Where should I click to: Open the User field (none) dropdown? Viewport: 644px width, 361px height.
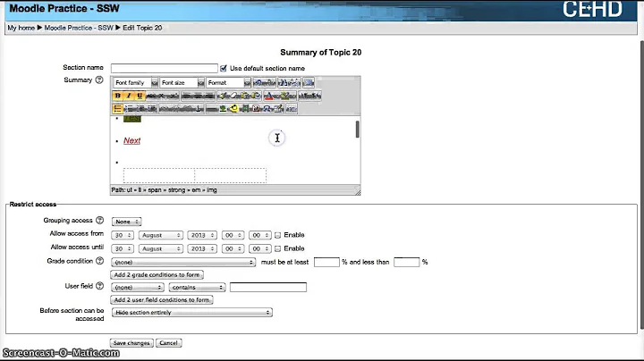coord(138,287)
